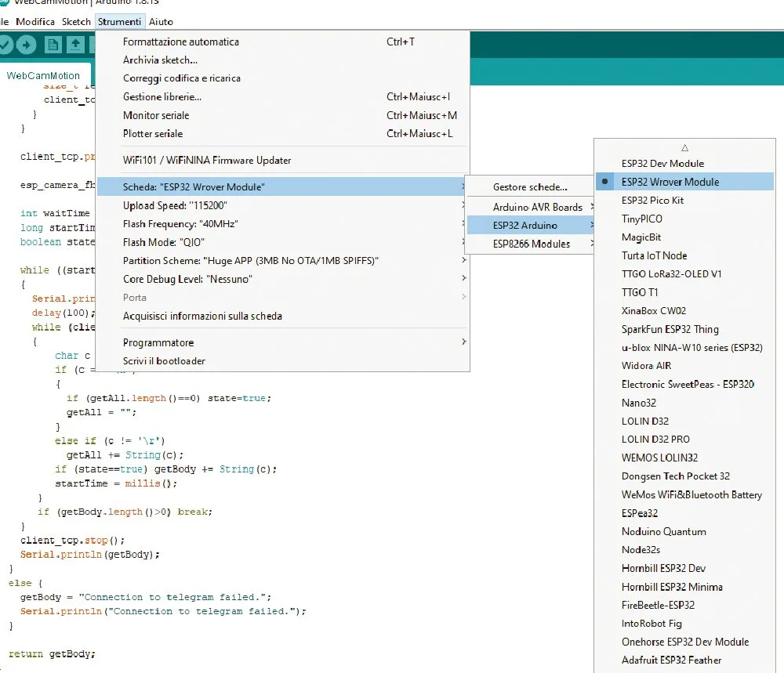The image size is (784, 673).
Task: Expand Upload Speed 115200 submenu
Action: 283,205
